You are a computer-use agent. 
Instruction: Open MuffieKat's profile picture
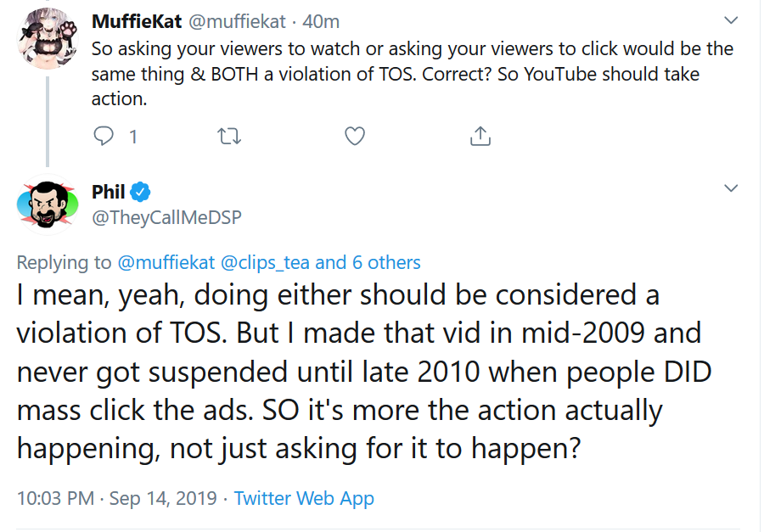coord(48,38)
